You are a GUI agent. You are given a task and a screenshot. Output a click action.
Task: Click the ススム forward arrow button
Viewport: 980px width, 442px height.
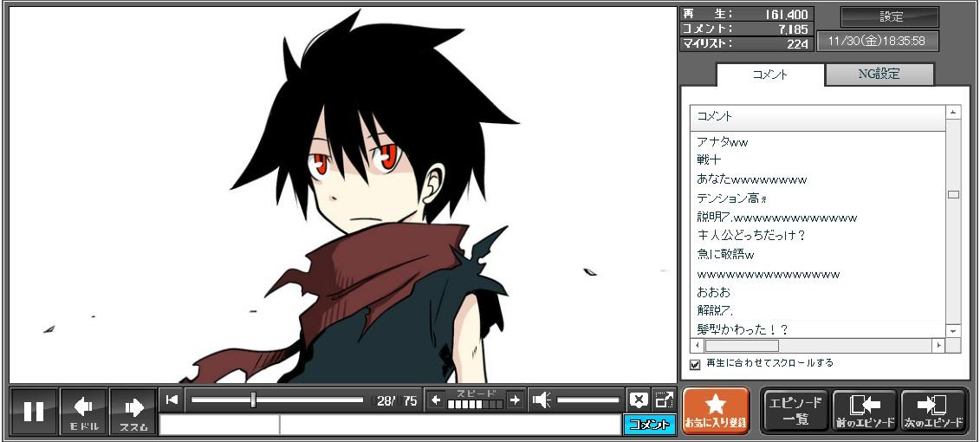click(133, 411)
